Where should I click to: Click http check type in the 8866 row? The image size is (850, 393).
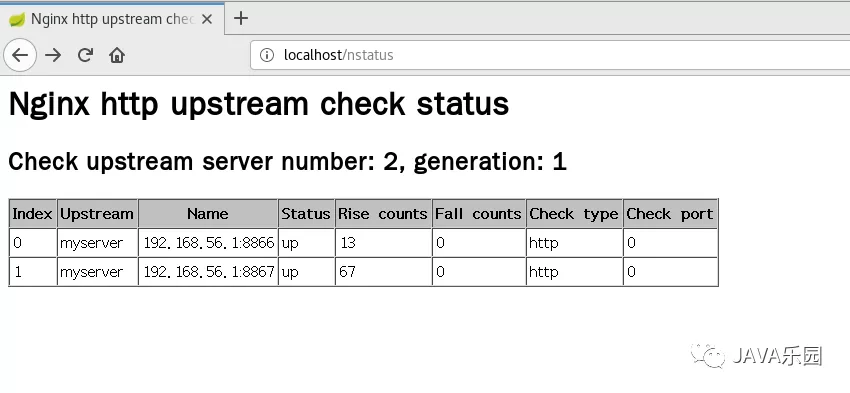click(544, 243)
